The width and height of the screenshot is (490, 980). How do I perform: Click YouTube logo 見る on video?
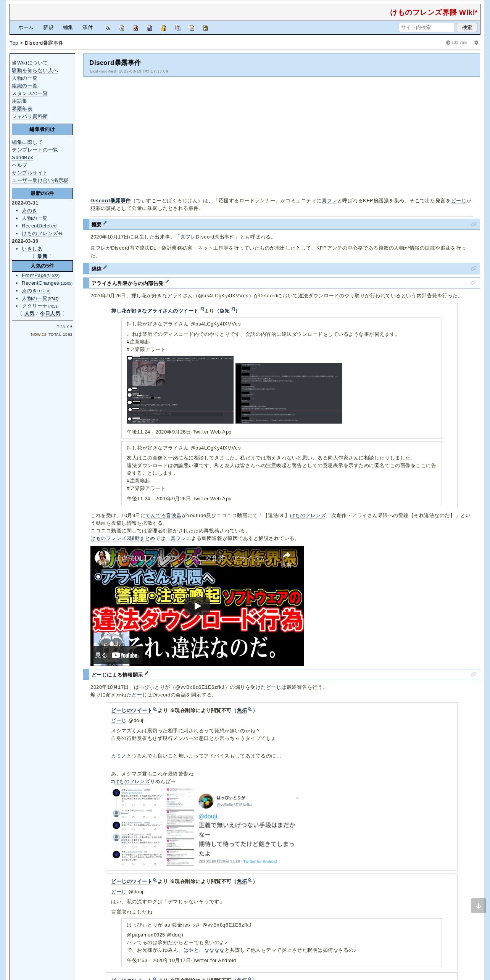pyautogui.click(x=116, y=655)
